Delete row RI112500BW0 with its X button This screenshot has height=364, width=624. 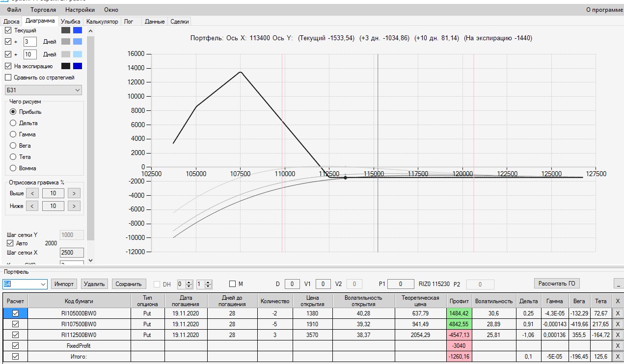pos(618,335)
